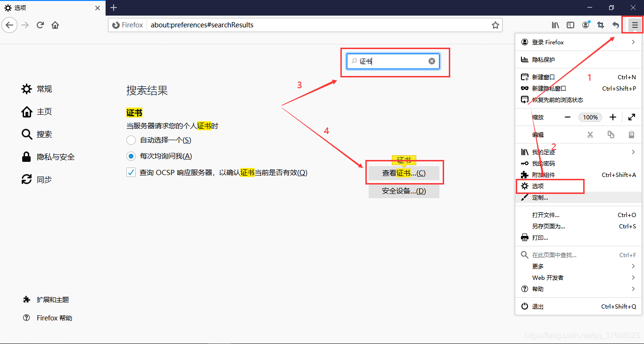
Task: Open the 主页 settings category
Action: coord(37,111)
